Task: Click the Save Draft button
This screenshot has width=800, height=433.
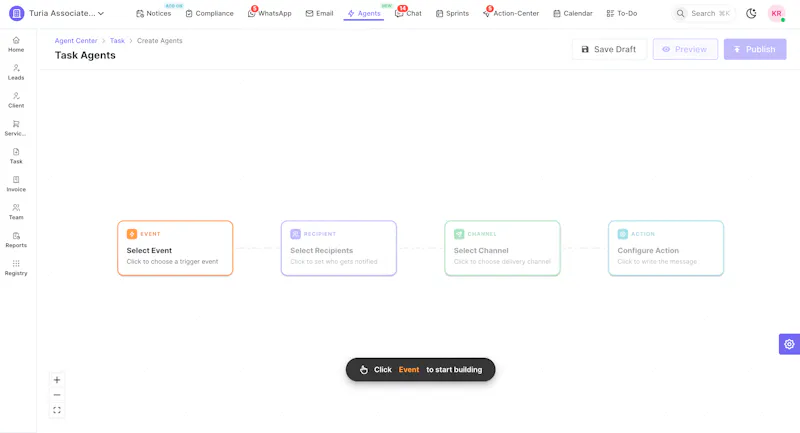Action: click(609, 49)
